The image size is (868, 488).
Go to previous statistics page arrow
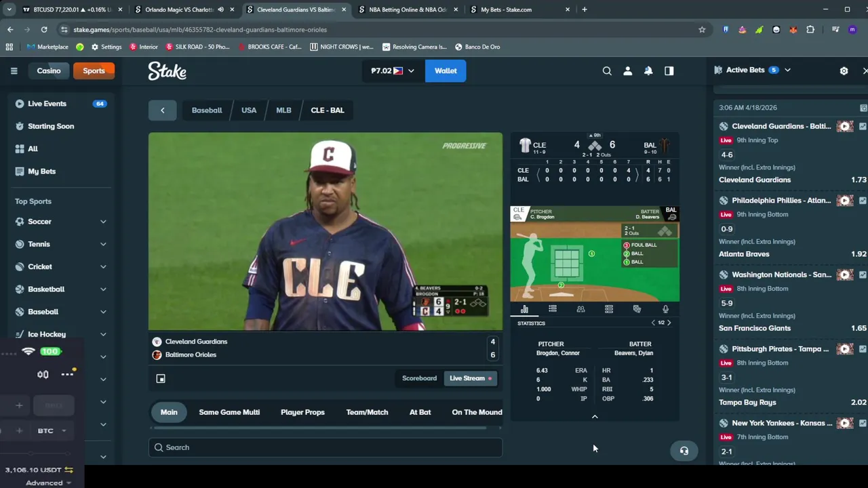point(653,323)
